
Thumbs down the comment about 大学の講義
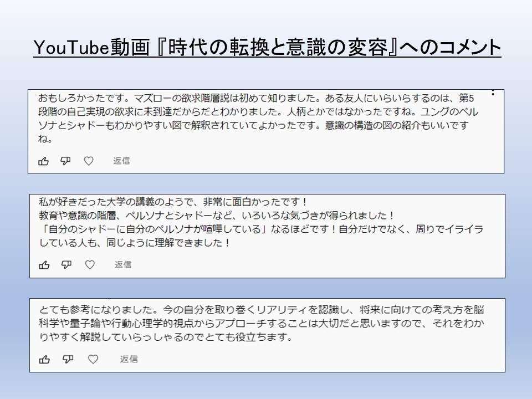[x=66, y=265]
